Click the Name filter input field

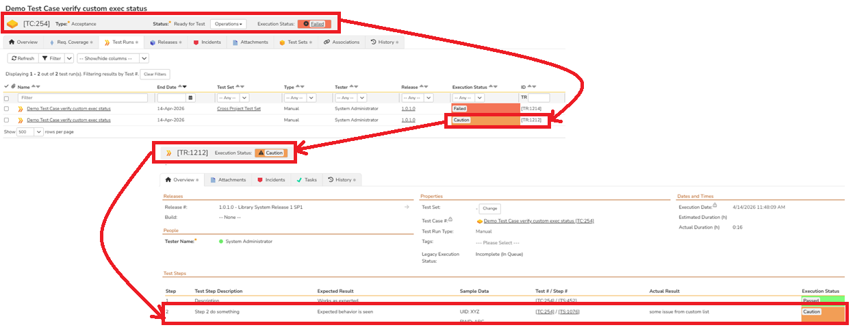tap(83, 98)
